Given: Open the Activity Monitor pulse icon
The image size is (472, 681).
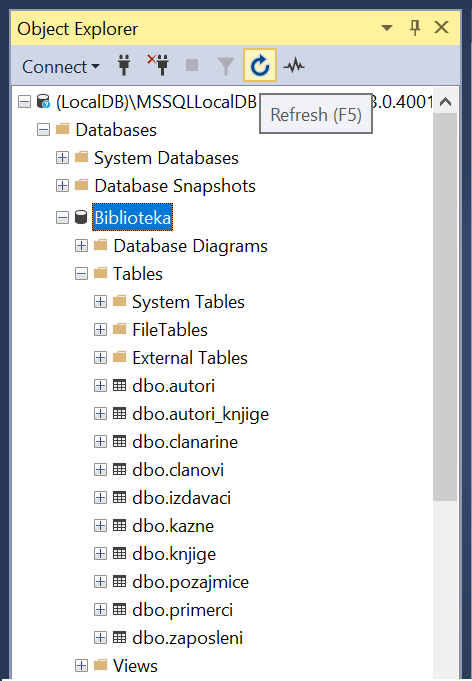Looking at the screenshot, I should tap(294, 66).
